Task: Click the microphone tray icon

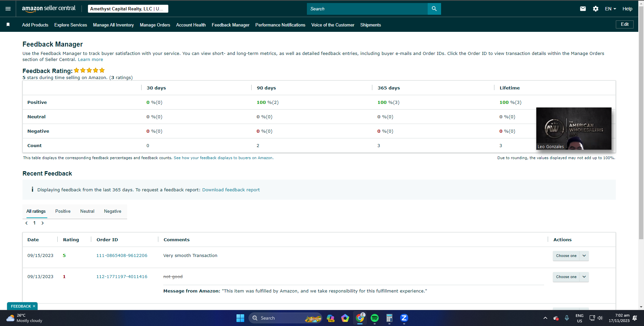Action: pyautogui.click(x=567, y=318)
